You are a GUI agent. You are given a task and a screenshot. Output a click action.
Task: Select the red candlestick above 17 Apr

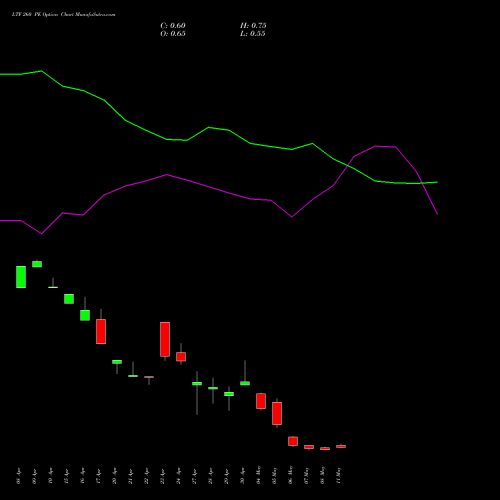tap(101, 331)
